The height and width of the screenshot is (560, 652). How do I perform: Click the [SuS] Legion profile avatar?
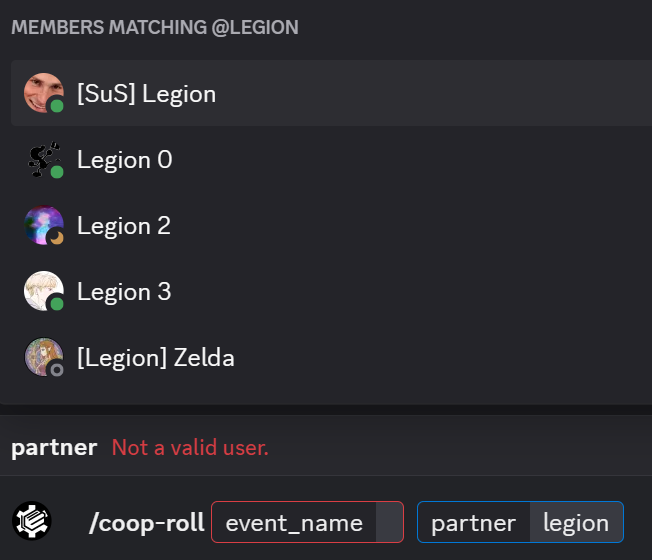point(43,93)
